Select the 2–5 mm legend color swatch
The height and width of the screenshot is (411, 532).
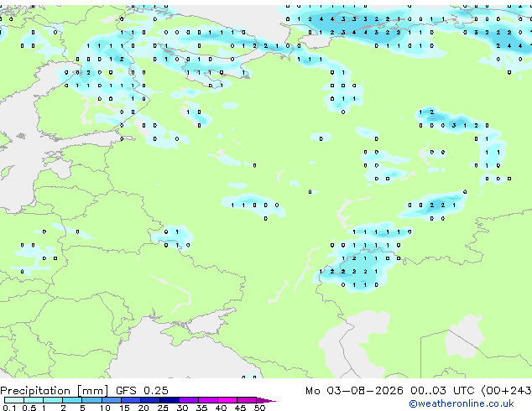click(x=72, y=400)
